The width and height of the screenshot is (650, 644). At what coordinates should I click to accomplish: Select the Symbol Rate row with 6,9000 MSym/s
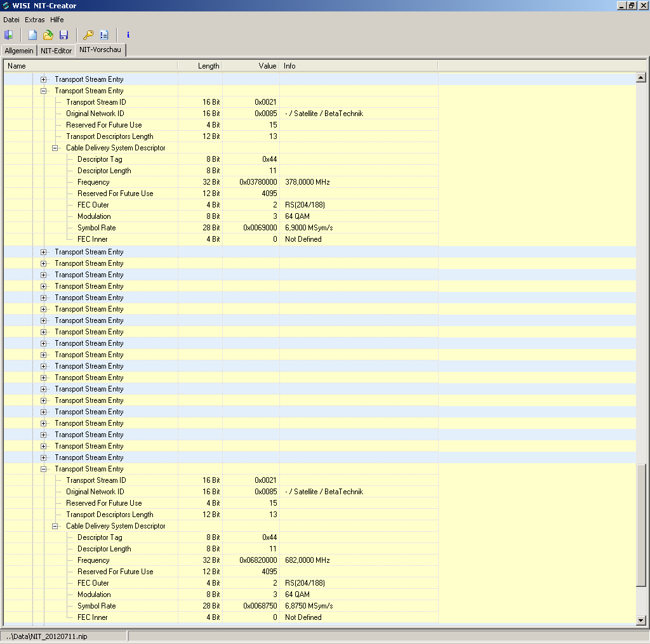[x=96, y=228]
